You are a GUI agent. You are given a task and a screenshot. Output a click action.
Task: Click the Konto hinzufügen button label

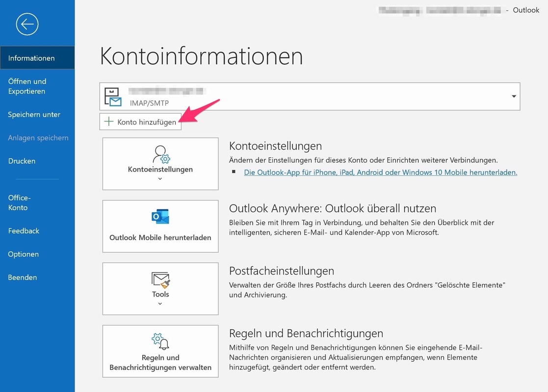click(x=147, y=122)
